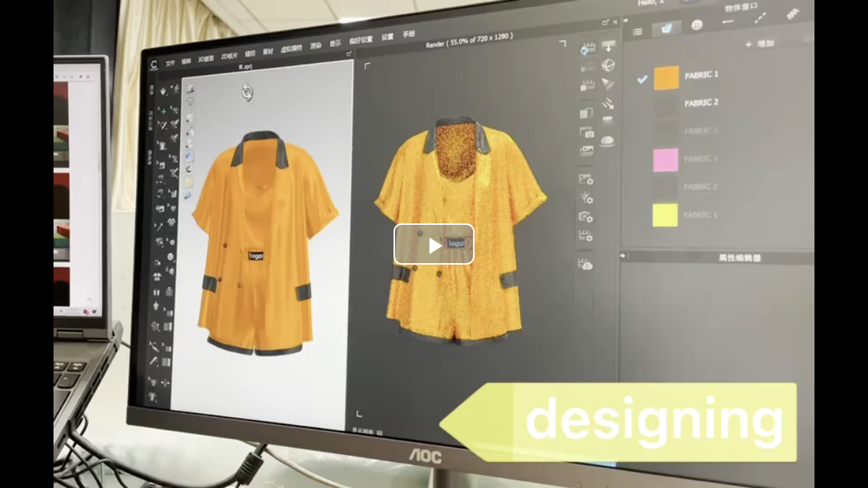Pick the pink FABRIC 1 color swatch
The image size is (868, 488).
[x=665, y=160]
